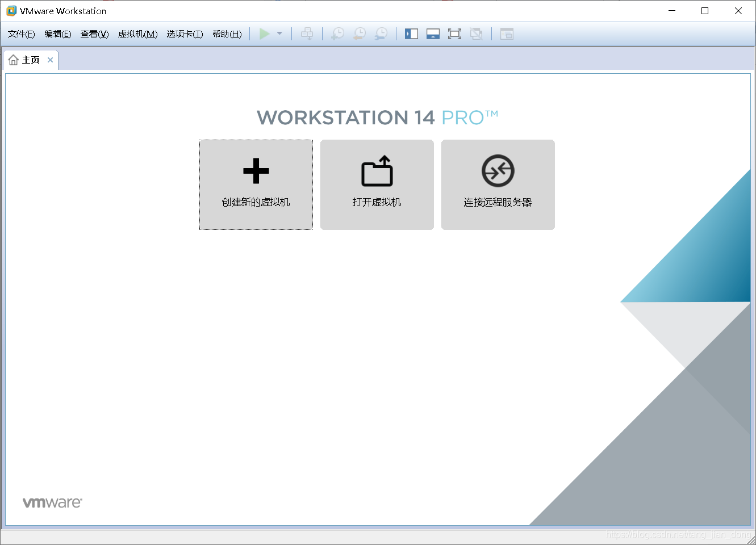Screen dimensions: 756x545
Task: Click the vmware logo at bottom left
Action: (x=52, y=502)
